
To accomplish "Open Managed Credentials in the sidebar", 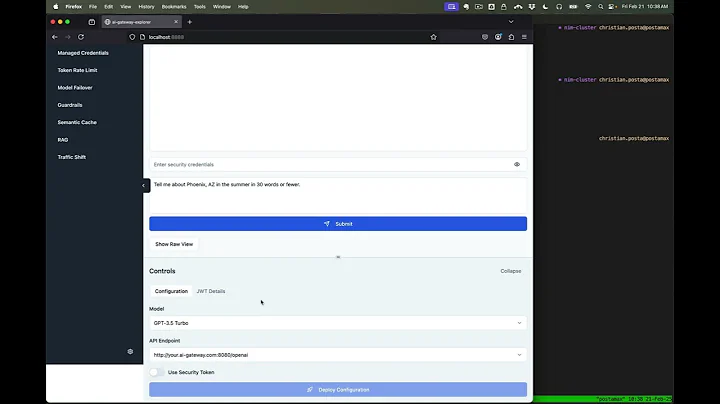I will coord(83,53).
